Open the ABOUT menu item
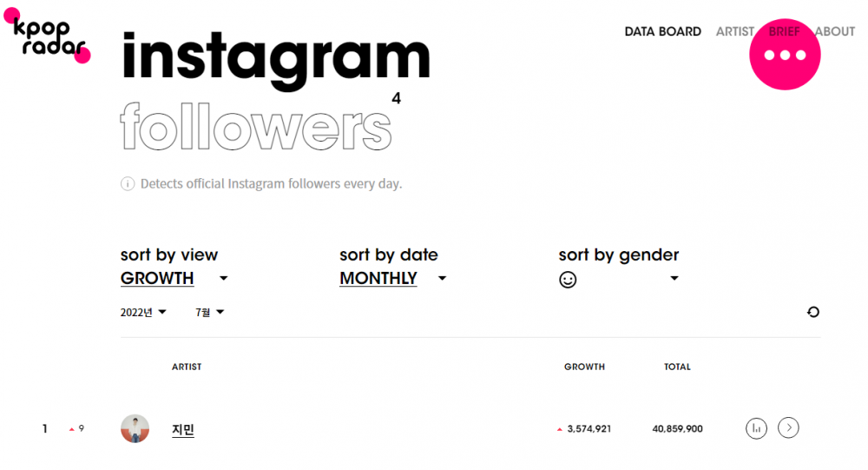 tap(835, 31)
